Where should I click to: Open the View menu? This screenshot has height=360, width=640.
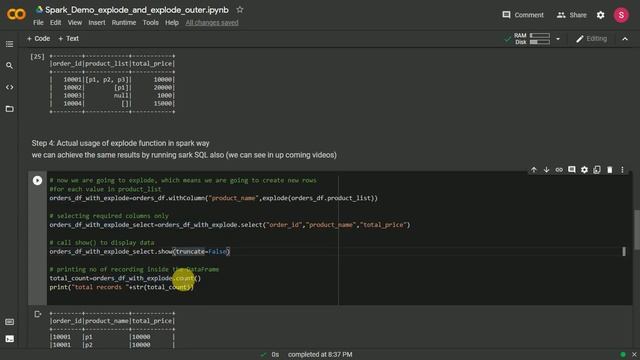point(75,22)
